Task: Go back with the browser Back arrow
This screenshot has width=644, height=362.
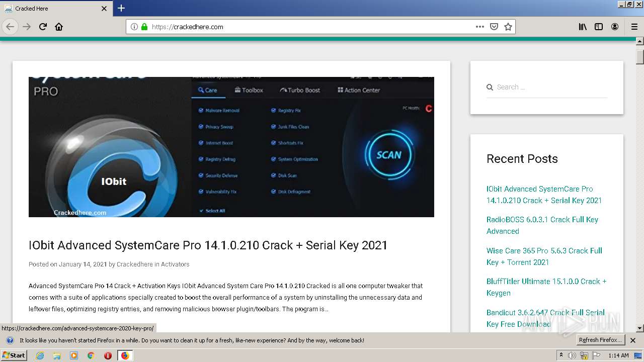Action: (x=10, y=27)
